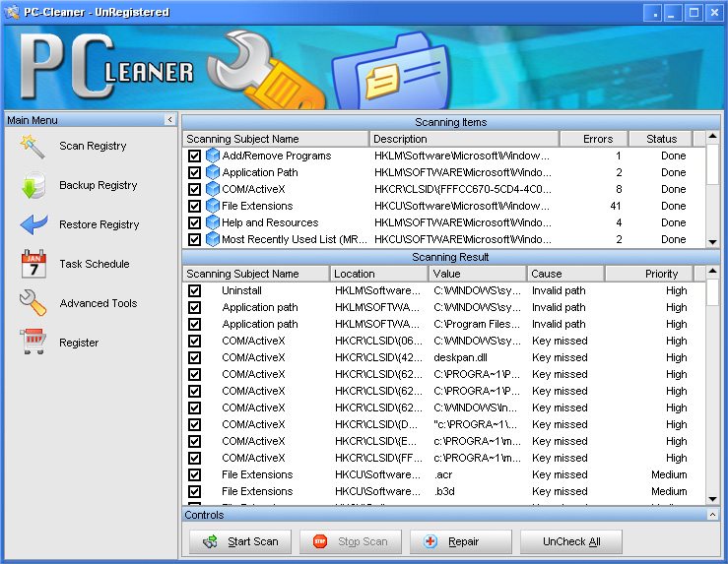Open Task Schedule from the main menu
This screenshot has width=728, height=564.
[x=95, y=264]
